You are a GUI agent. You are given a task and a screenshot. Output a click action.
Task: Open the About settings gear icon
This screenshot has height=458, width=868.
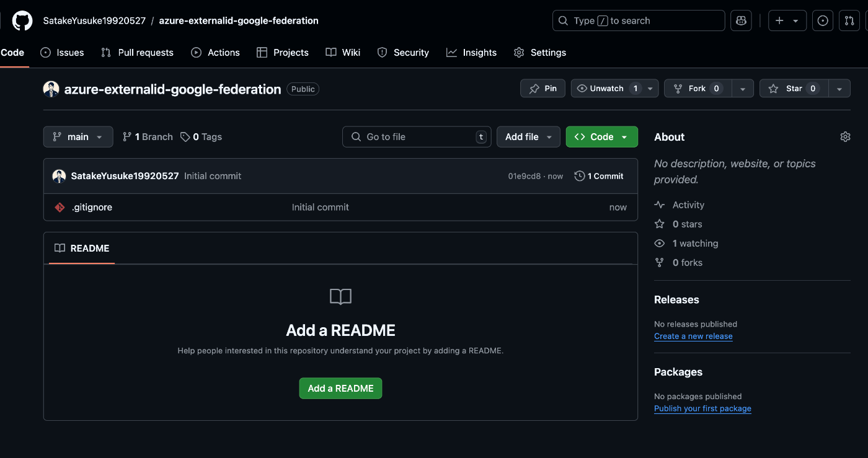[845, 137]
